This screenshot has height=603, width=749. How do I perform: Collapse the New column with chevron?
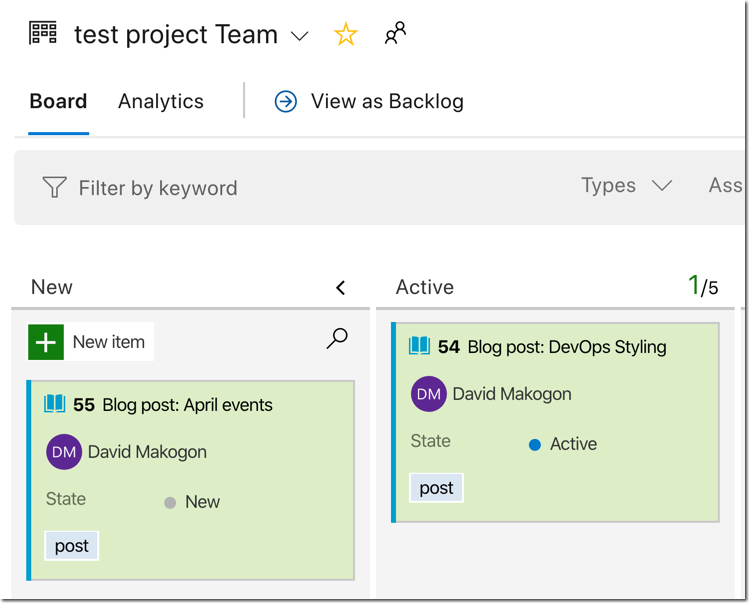[x=341, y=288]
